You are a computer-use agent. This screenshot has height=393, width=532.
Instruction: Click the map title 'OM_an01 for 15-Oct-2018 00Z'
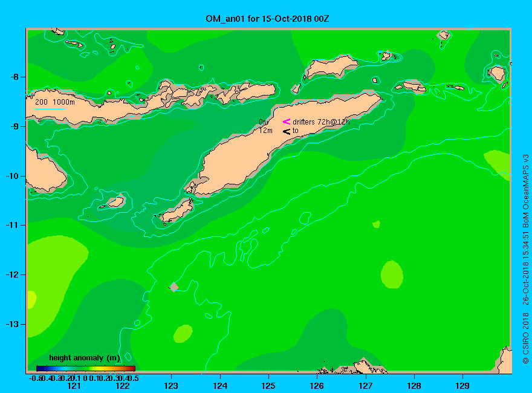point(267,19)
